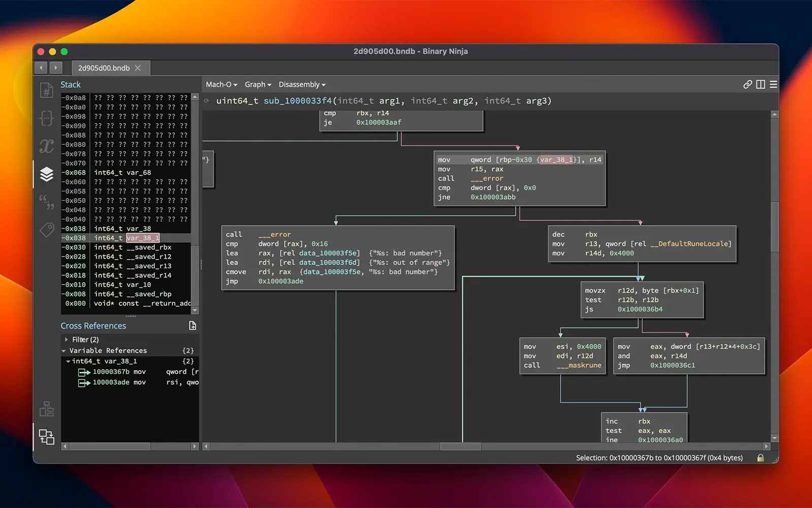
Task: Open the Mini Graph icon in the sidebar
Action: pyautogui.click(x=46, y=409)
